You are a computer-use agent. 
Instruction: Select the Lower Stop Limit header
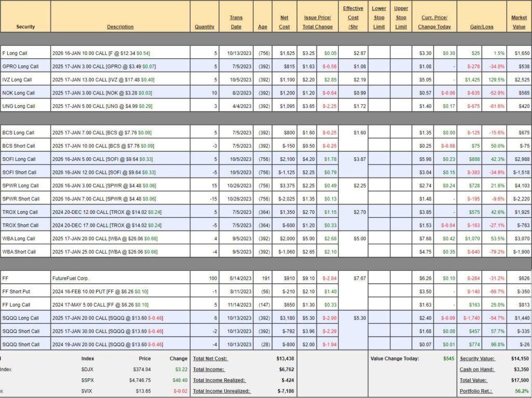click(x=379, y=17)
